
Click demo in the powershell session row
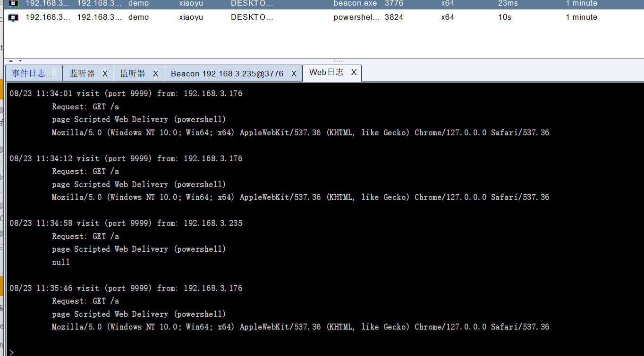[138, 17]
